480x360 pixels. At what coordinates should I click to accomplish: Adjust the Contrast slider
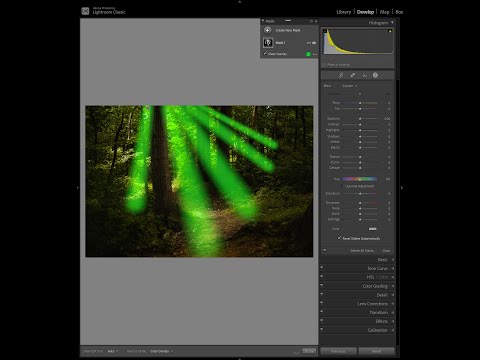pyautogui.click(x=360, y=124)
